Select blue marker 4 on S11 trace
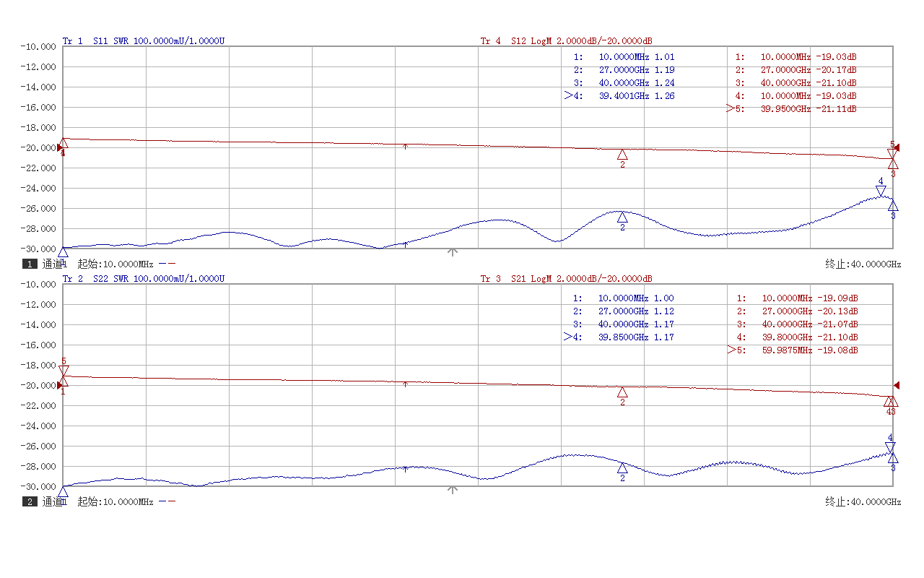 click(x=881, y=191)
